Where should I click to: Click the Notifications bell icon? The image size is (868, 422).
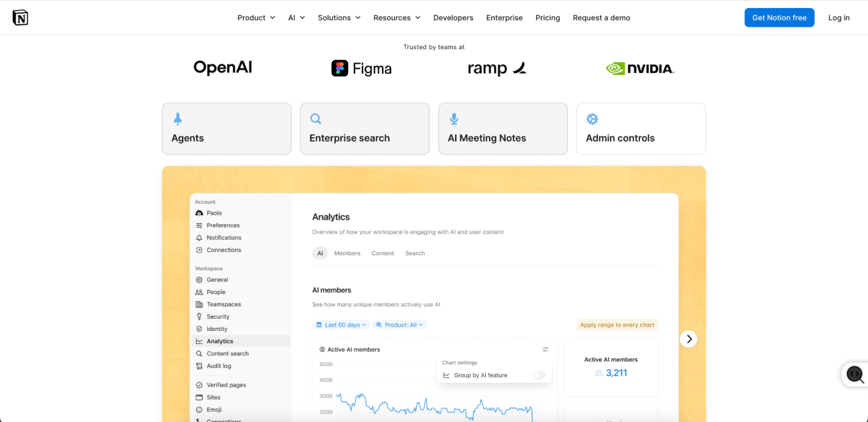point(199,238)
